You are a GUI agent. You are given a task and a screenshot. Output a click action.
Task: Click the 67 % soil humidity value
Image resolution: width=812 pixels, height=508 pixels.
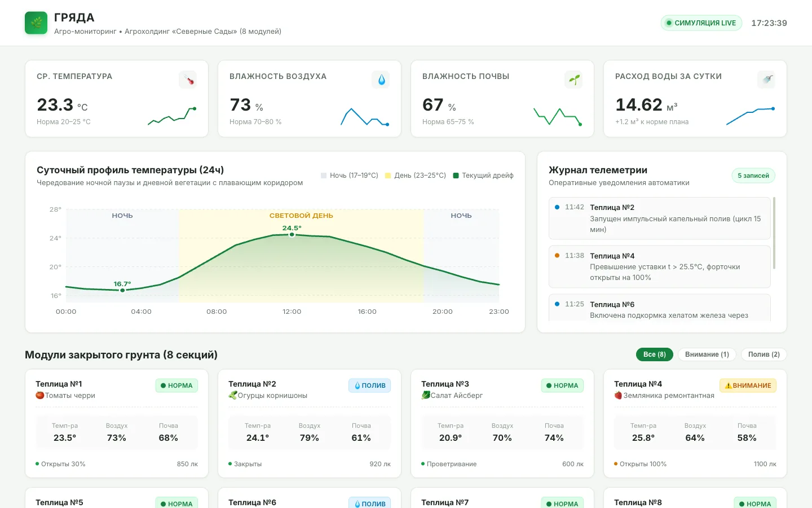tap(439, 105)
